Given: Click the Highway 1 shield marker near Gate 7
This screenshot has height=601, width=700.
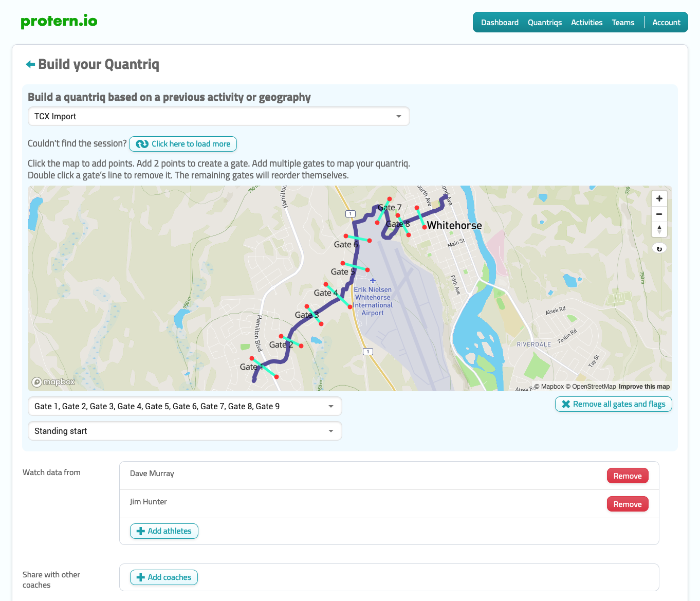Looking at the screenshot, I should tap(350, 214).
